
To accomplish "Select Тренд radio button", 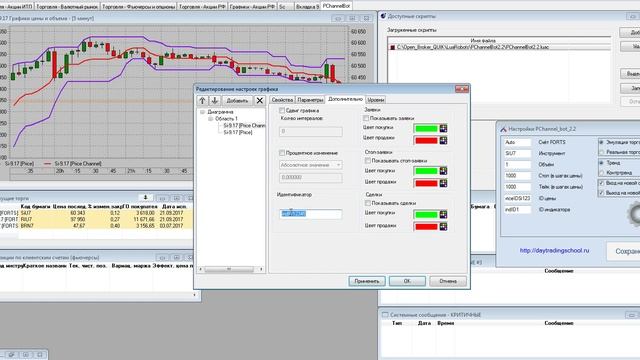I will (x=601, y=162).
